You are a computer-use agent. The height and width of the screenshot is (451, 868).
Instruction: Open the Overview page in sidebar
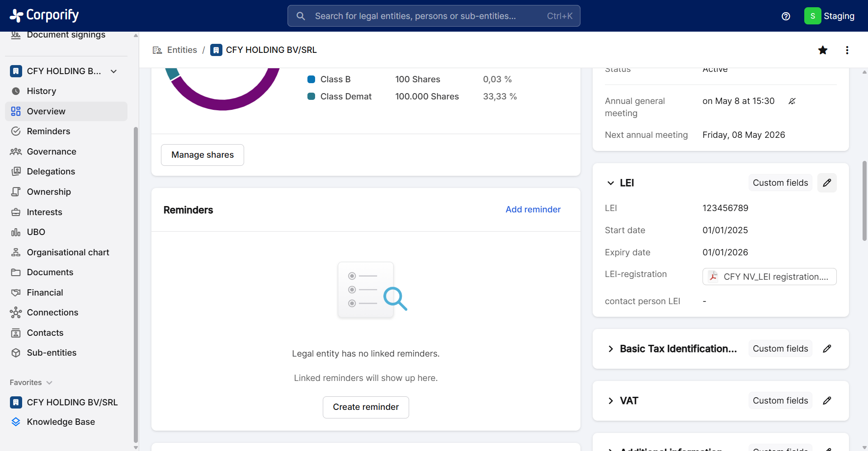pos(66,111)
